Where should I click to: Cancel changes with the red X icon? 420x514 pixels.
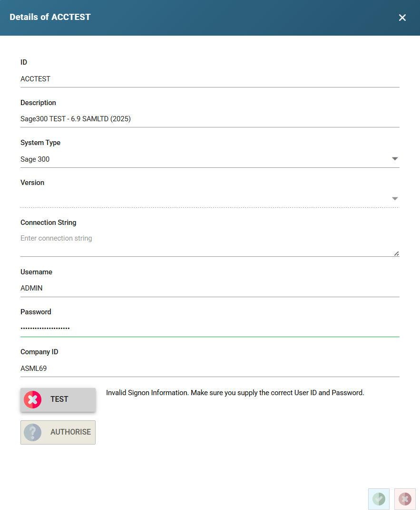click(405, 499)
